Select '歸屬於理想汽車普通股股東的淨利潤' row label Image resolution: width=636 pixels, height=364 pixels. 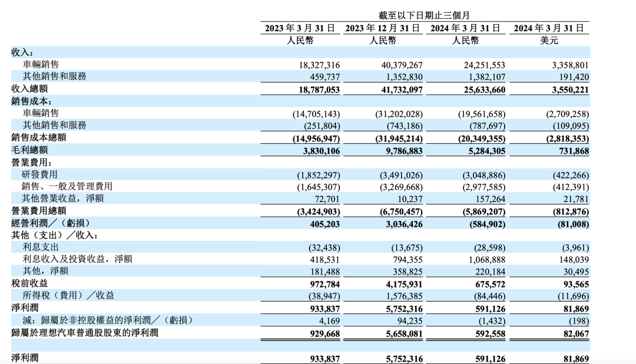85,333
